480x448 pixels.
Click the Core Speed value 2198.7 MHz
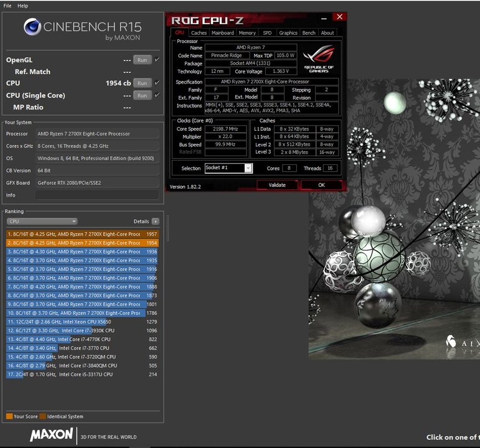click(x=225, y=129)
